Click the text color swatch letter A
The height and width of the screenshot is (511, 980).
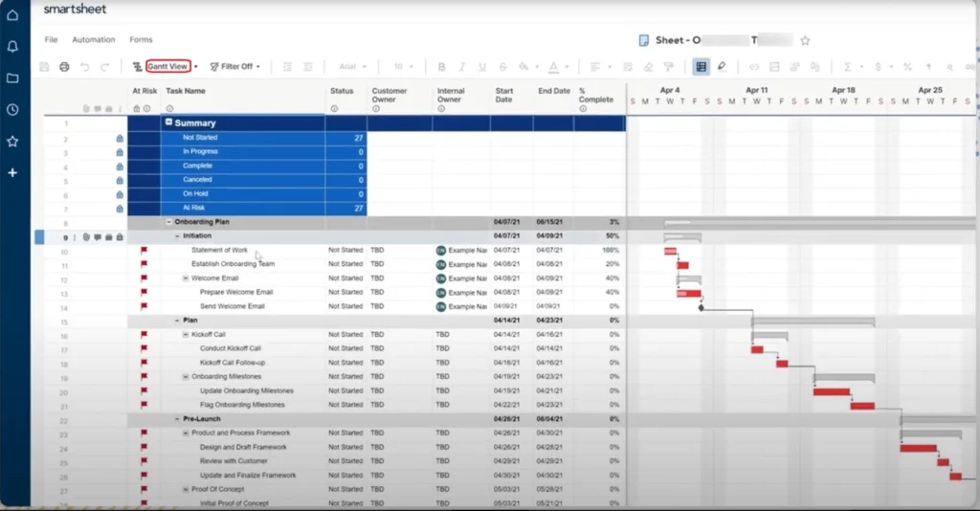pos(552,67)
